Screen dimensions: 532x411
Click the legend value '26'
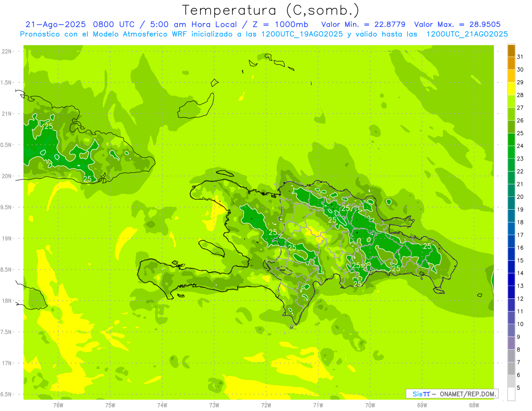520,120
